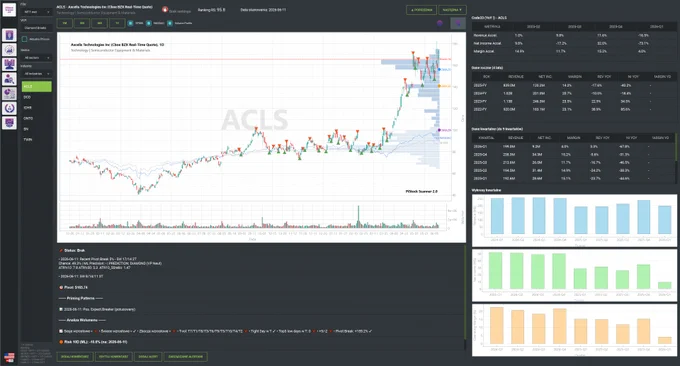Screen dimensions: 680x366
Task: Select the 1M timeframe button
Action: coord(65,23)
